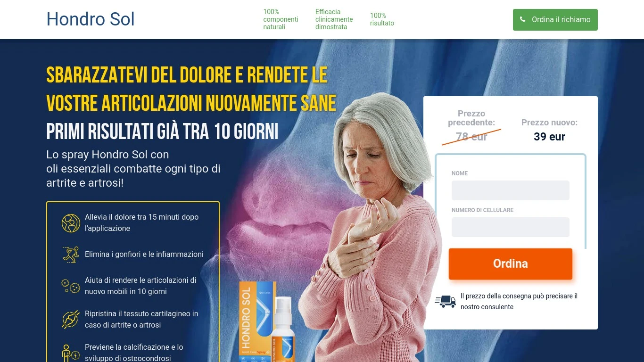Click the orange Ordina button
The width and height of the screenshot is (644, 362).
pyautogui.click(x=511, y=264)
